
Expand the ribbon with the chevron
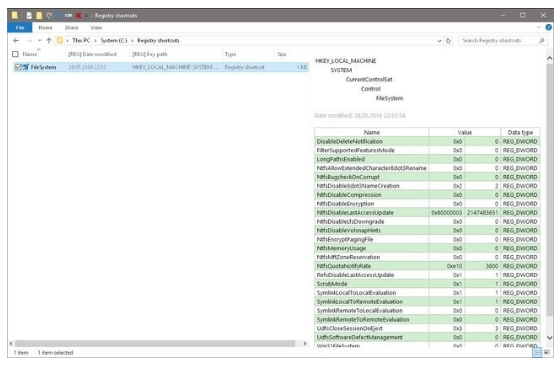(539, 28)
